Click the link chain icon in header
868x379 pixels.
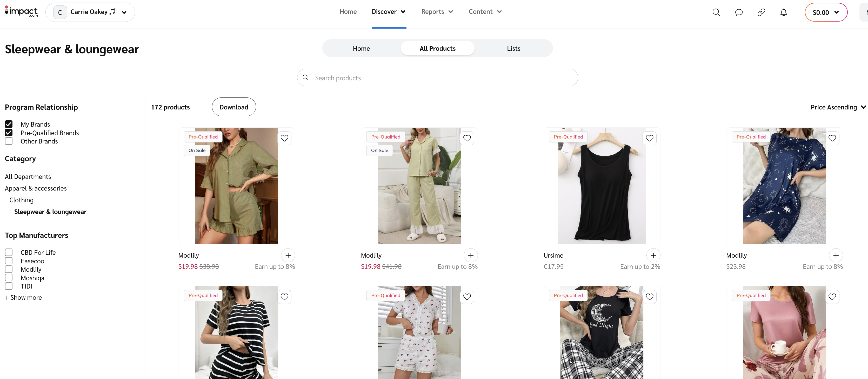point(761,12)
